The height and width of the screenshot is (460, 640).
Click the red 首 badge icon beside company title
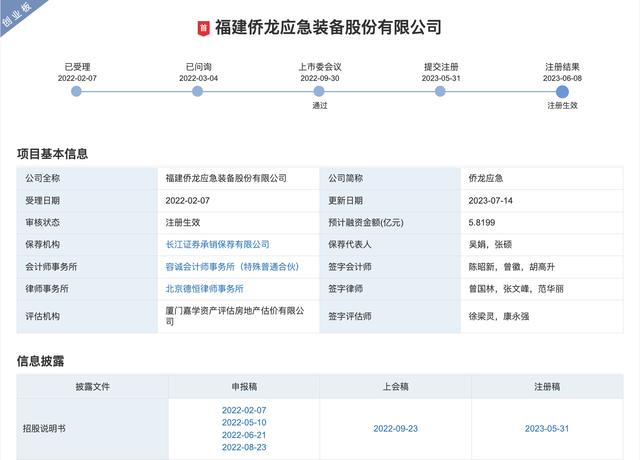pyautogui.click(x=204, y=28)
